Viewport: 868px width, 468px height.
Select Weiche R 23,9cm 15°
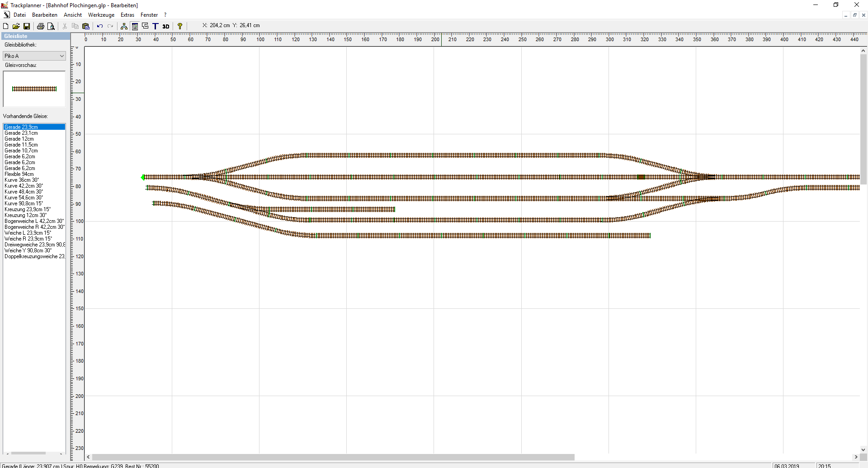(34, 239)
